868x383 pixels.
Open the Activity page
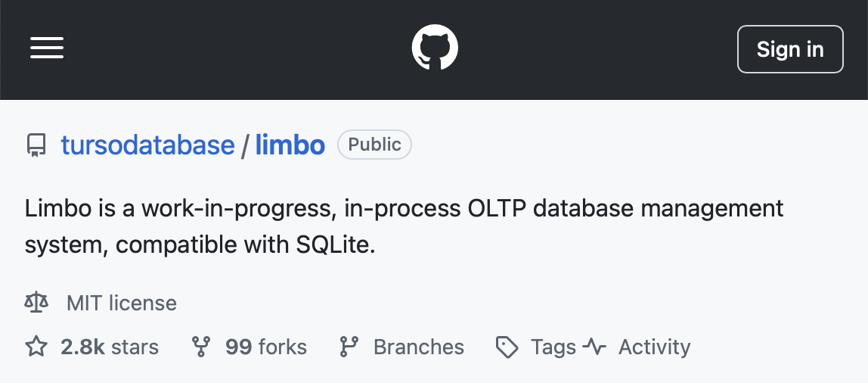click(x=654, y=347)
